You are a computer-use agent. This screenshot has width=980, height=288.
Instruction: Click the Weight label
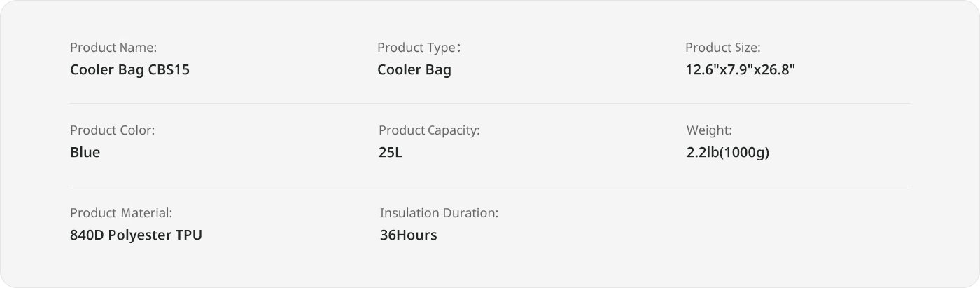coord(709,130)
